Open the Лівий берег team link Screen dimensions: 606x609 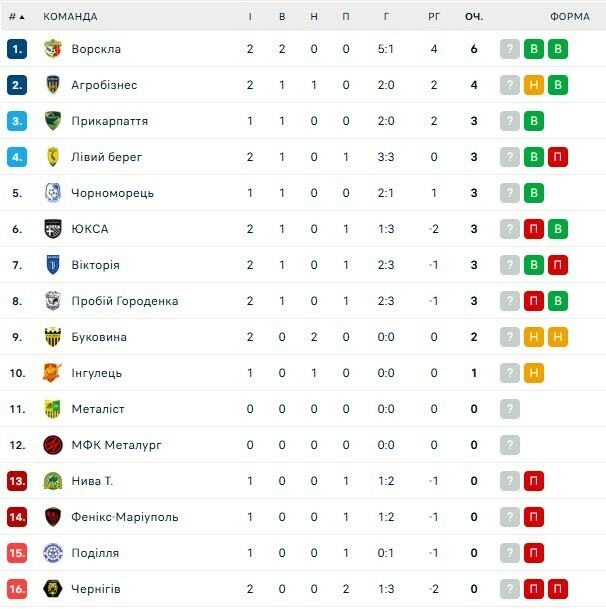coord(106,157)
